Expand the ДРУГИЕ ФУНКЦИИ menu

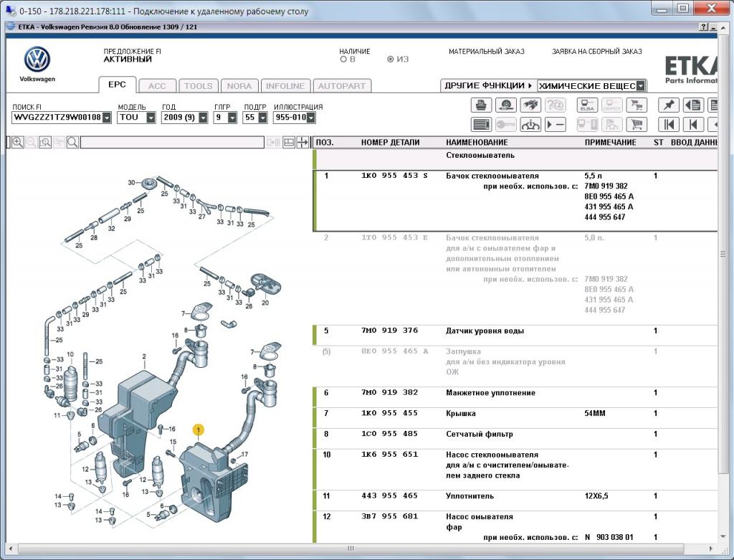point(489,86)
